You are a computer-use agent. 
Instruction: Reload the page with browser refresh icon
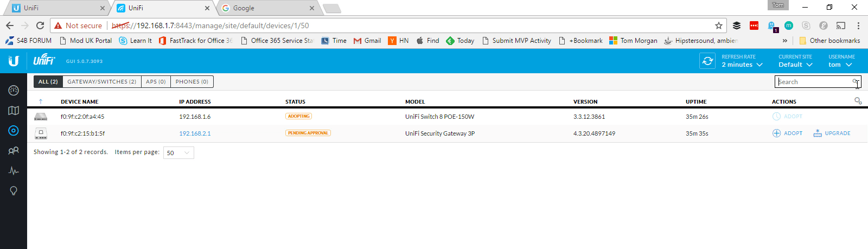[40, 25]
